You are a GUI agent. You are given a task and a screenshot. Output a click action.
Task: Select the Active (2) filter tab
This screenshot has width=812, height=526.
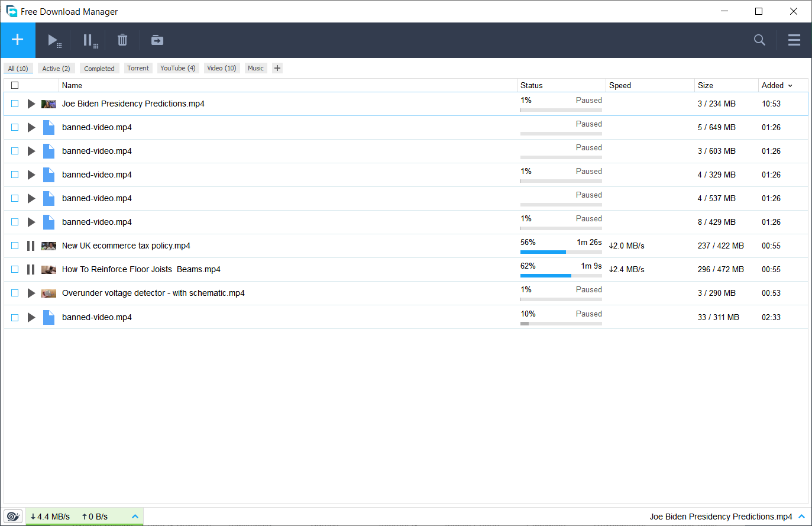point(56,68)
